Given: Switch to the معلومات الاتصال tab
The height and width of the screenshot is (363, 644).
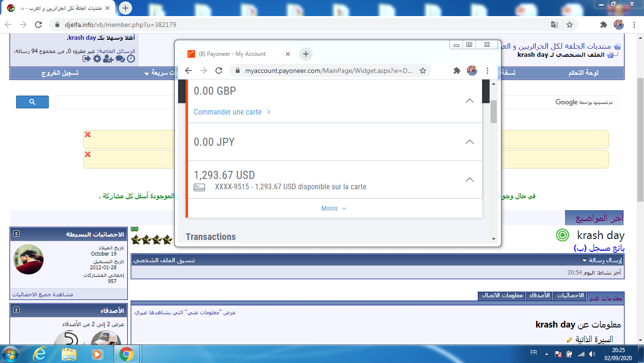Looking at the screenshot, I should [501, 295].
